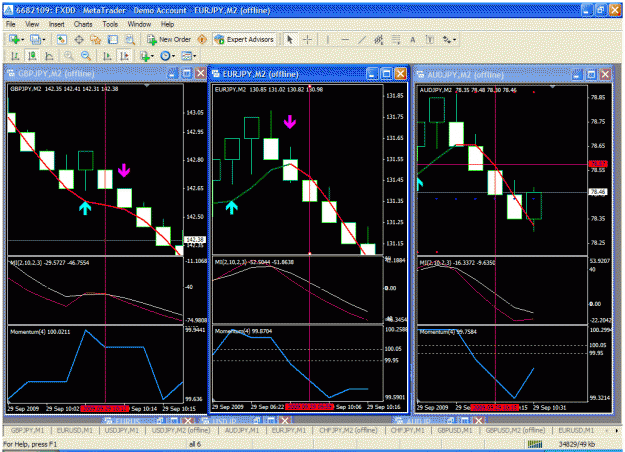This screenshot has width=625, height=452.
Task: Switch to the GBPUSD,M2 (offline) tab
Action: pos(515,430)
